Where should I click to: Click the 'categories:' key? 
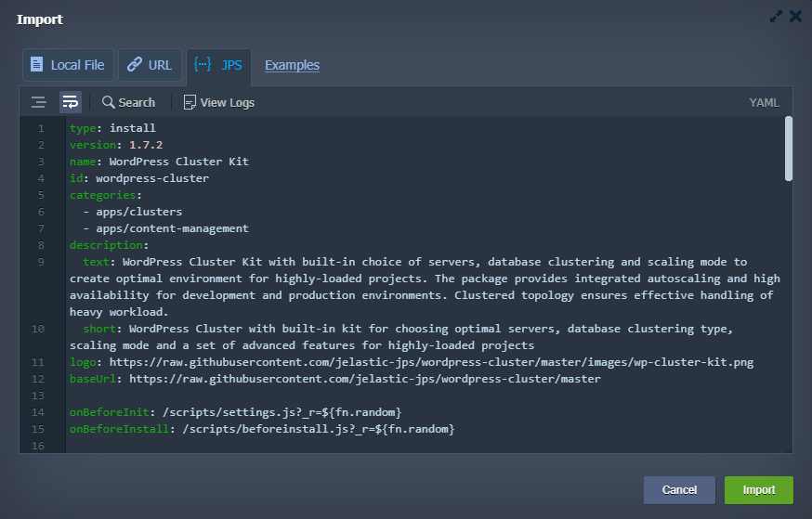tap(106, 195)
